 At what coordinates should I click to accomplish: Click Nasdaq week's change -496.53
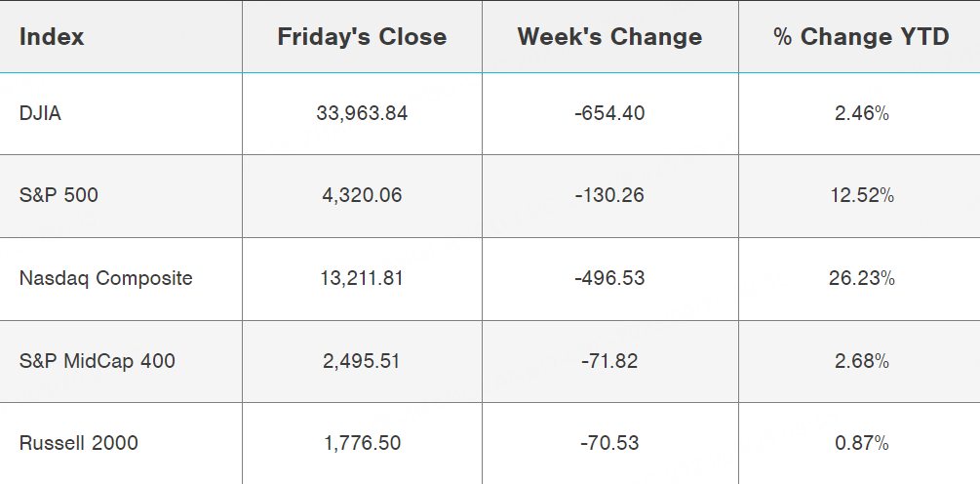(x=609, y=278)
